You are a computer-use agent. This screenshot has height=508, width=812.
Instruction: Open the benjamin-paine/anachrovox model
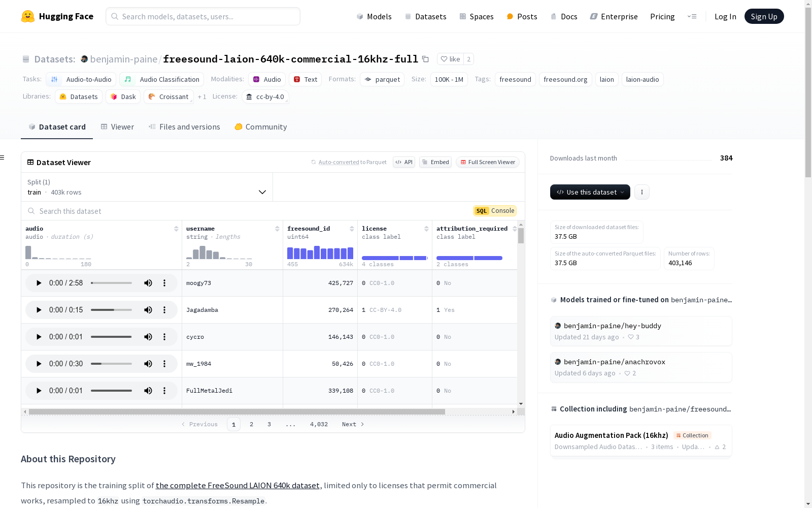pos(641,367)
